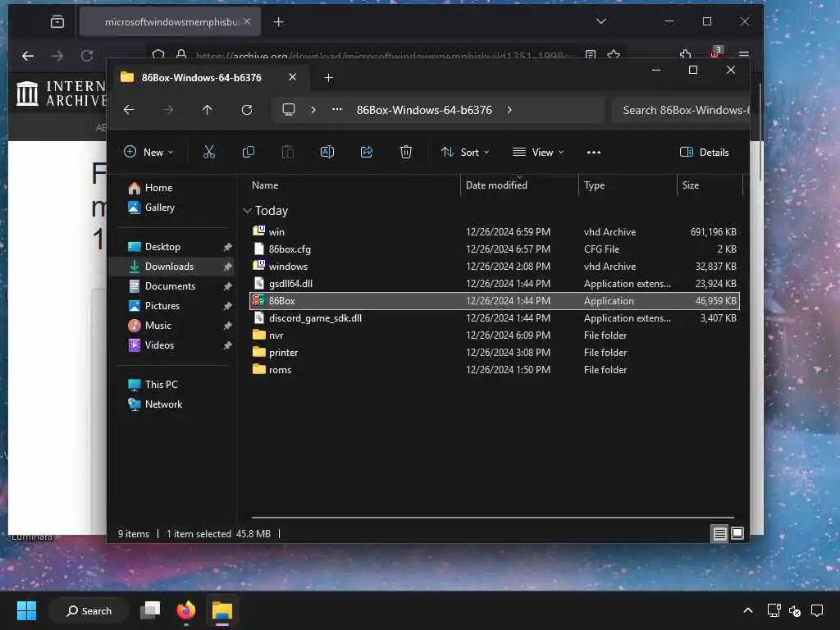Reload the page in Firefox
This screenshot has height=630, width=840.
(x=87, y=55)
